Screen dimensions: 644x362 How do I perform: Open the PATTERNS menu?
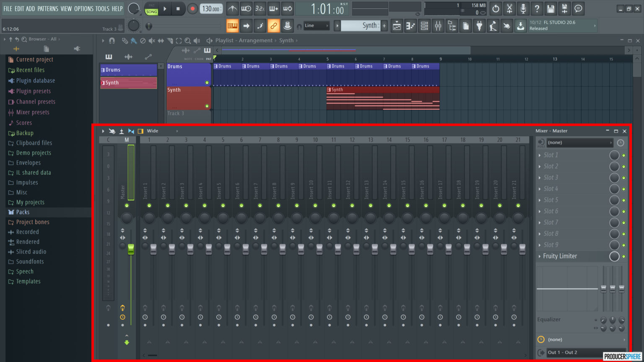(48, 8)
